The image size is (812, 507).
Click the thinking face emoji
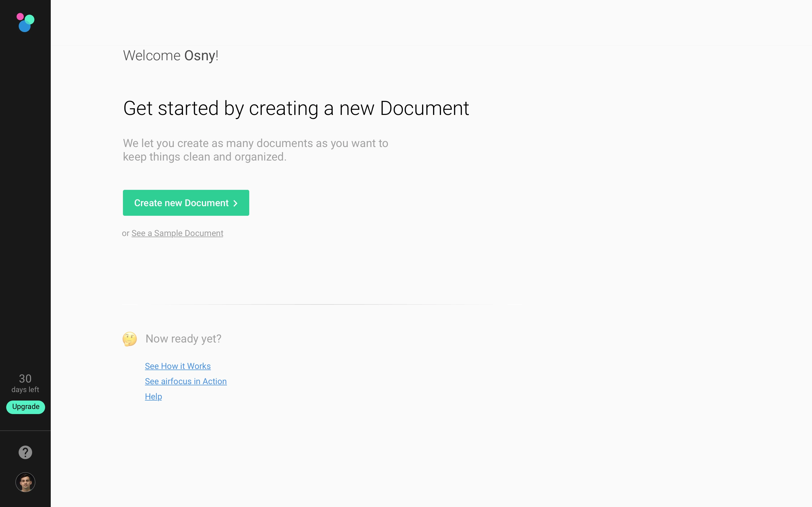pyautogui.click(x=129, y=339)
